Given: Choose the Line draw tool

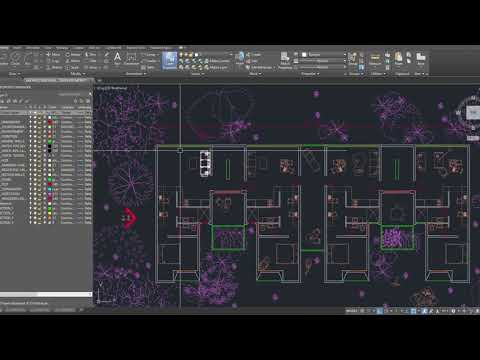Looking at the screenshot, I should click(4, 59).
